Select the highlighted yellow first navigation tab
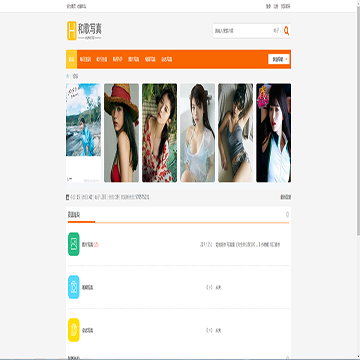 (x=71, y=59)
